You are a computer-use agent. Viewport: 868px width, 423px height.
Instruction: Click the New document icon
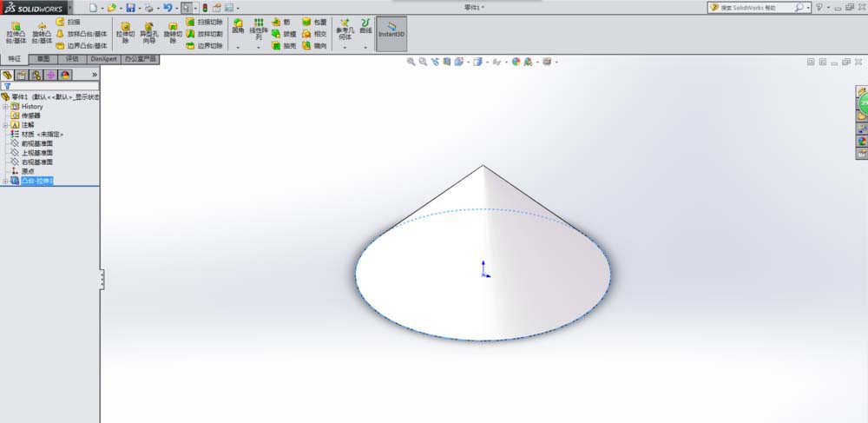tap(93, 8)
